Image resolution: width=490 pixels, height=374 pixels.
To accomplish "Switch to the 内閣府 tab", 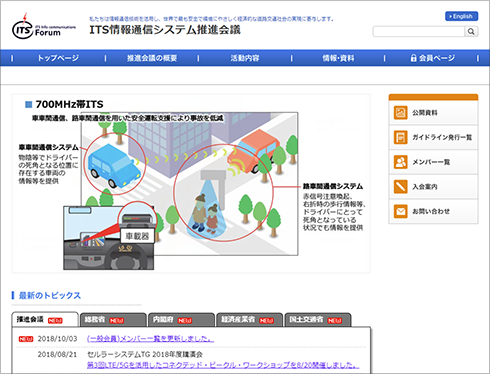I will (x=181, y=320).
